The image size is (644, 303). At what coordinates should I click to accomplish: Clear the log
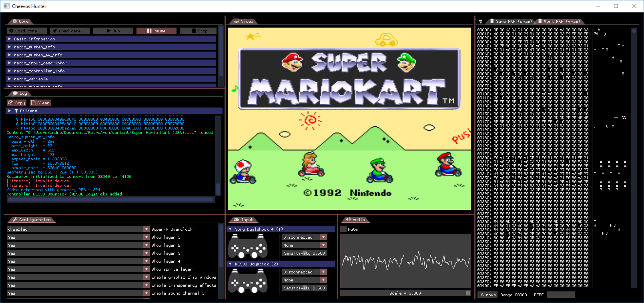(x=40, y=103)
